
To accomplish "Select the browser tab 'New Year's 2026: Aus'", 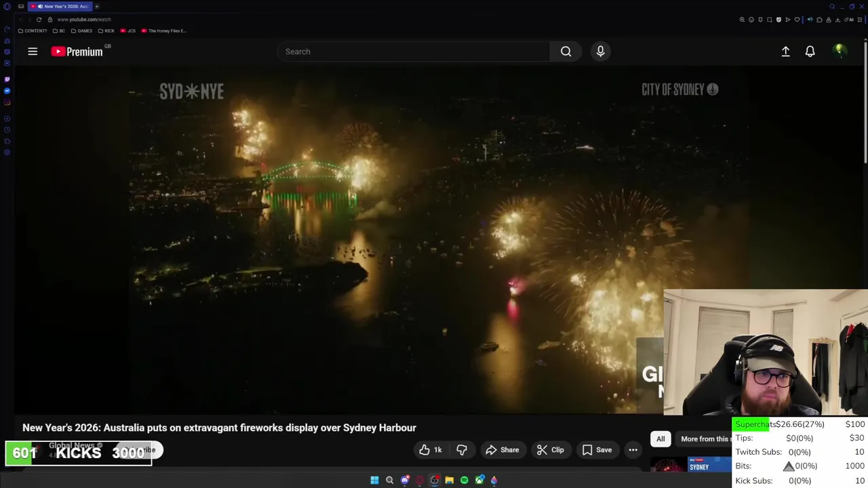I will pyautogui.click(x=60, y=6).
